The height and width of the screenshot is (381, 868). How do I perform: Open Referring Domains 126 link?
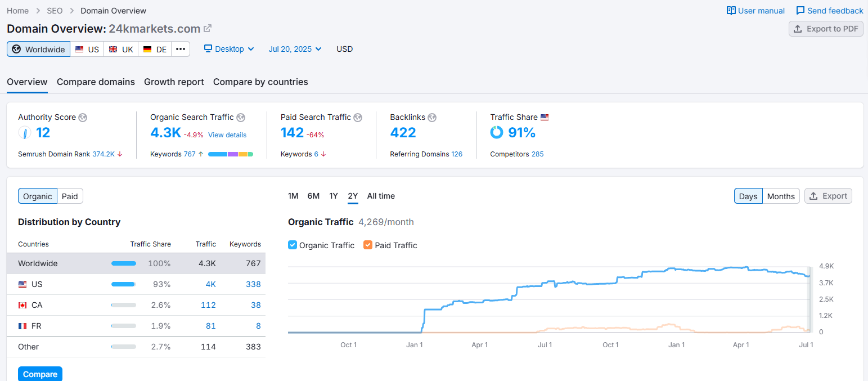[457, 154]
